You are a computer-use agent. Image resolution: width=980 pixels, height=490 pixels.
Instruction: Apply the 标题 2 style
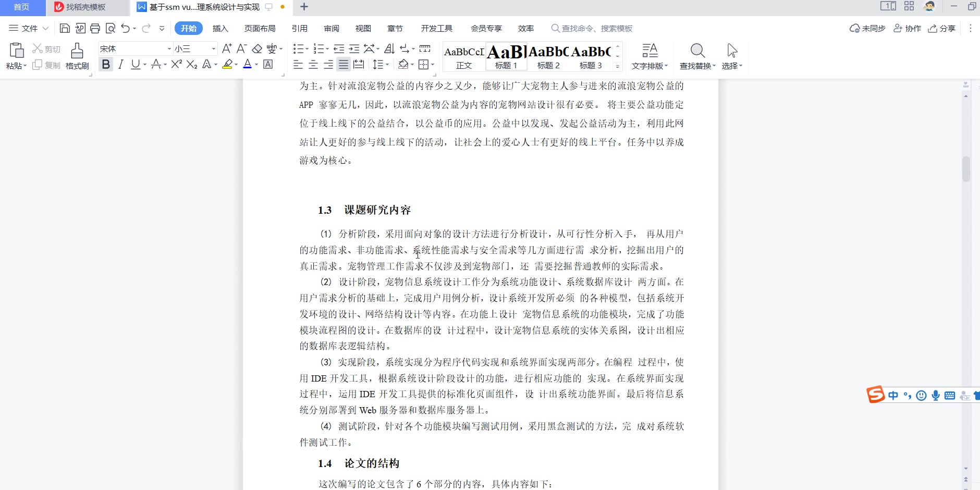(548, 56)
